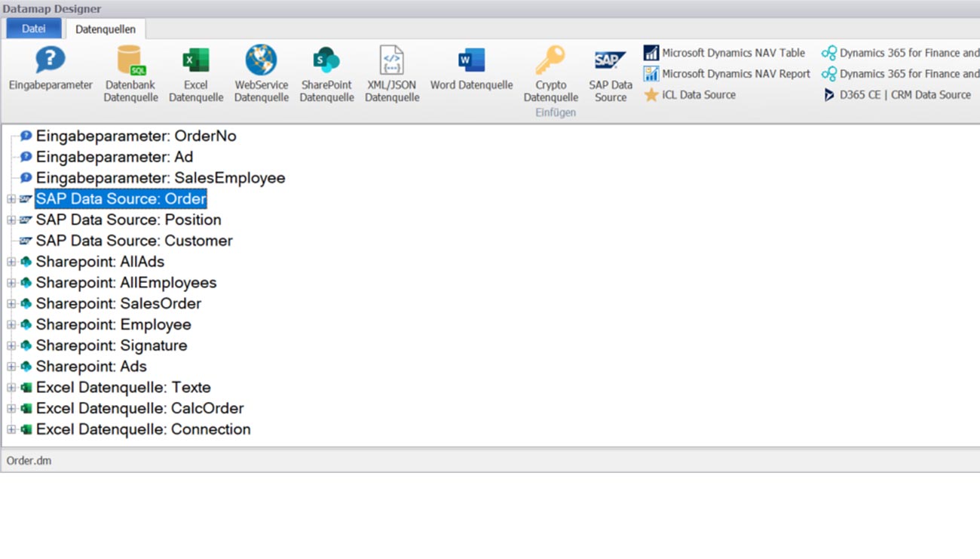Select 'Excel Datenquelle: Texte' row
This screenshot has width=980, height=559.
(x=124, y=388)
